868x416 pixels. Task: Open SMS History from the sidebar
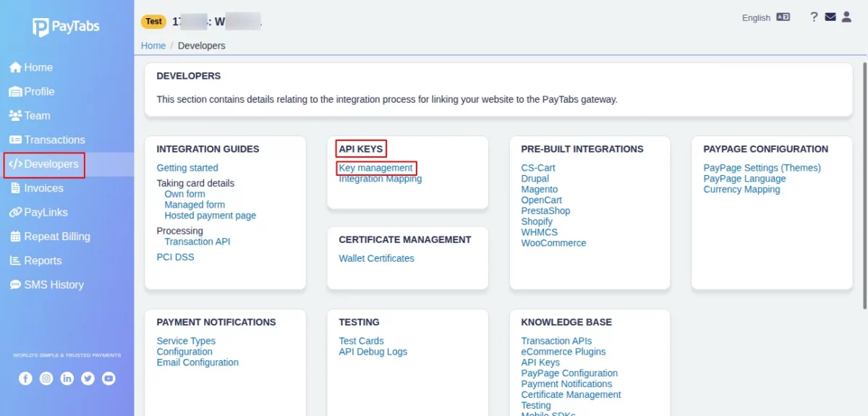point(46,285)
